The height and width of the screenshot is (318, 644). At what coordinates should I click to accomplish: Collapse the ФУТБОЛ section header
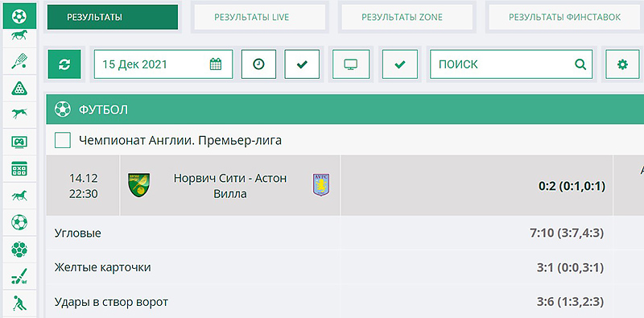(345, 109)
